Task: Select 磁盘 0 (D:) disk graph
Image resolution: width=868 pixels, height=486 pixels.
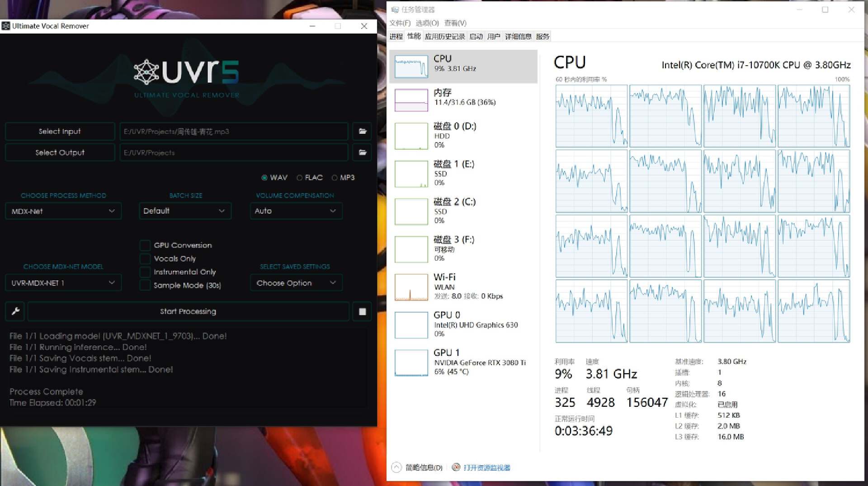Action: [411, 136]
